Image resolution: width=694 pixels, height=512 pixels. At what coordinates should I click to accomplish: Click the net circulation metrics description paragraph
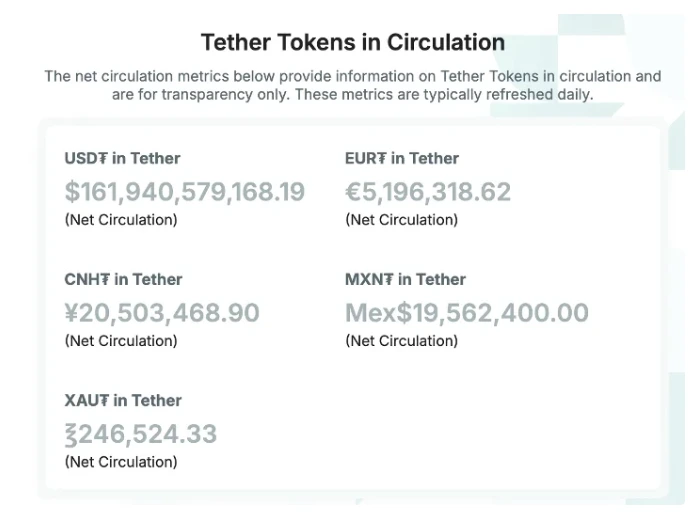tap(353, 85)
